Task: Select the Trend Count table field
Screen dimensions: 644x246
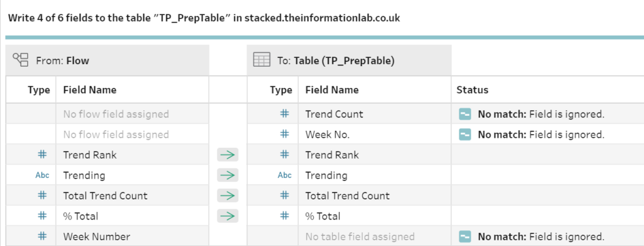Action: 335,114
